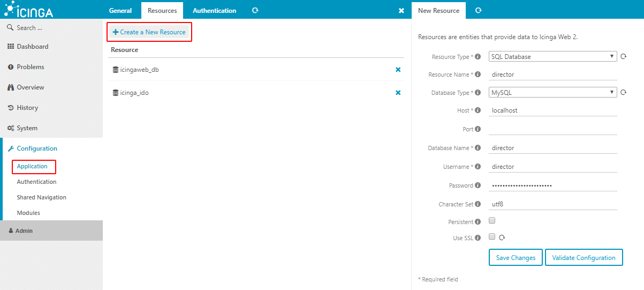Click info icon for Resource Type
The height and width of the screenshot is (290, 644).
click(x=478, y=56)
